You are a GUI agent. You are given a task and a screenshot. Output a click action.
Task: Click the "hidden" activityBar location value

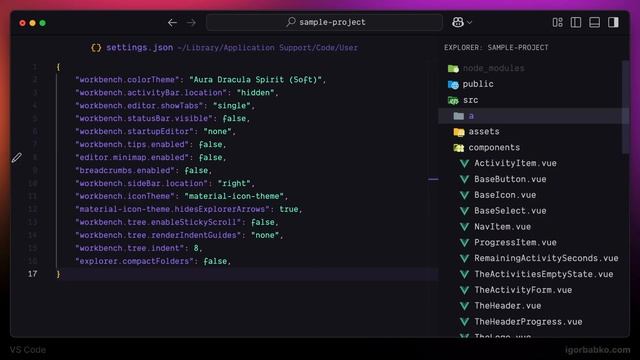255,93
